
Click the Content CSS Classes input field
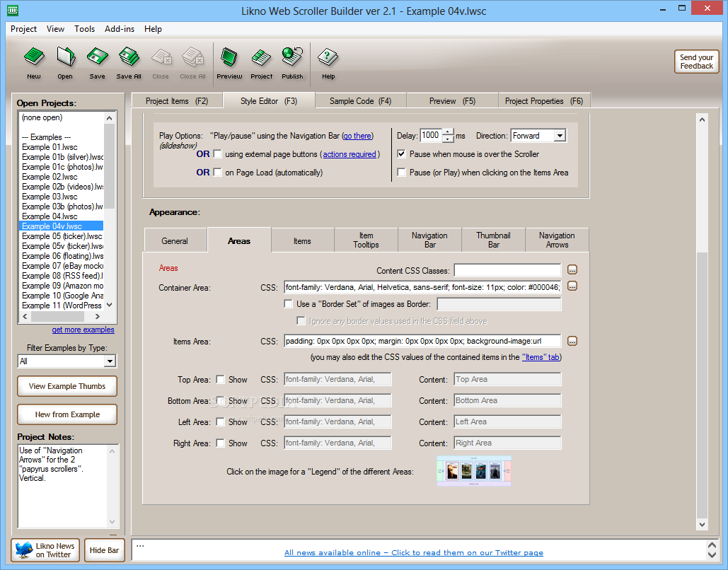(507, 270)
